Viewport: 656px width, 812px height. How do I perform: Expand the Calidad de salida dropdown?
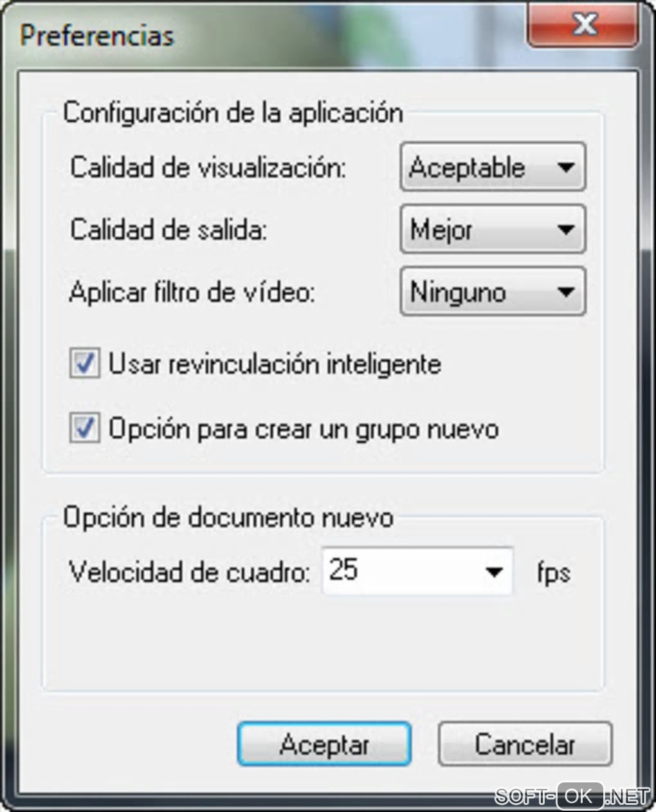(x=493, y=229)
